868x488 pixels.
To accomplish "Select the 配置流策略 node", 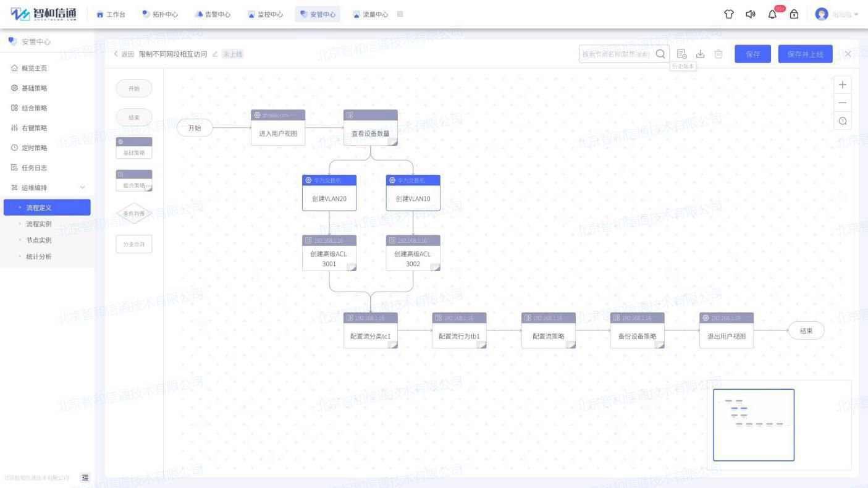I will pyautogui.click(x=549, y=330).
